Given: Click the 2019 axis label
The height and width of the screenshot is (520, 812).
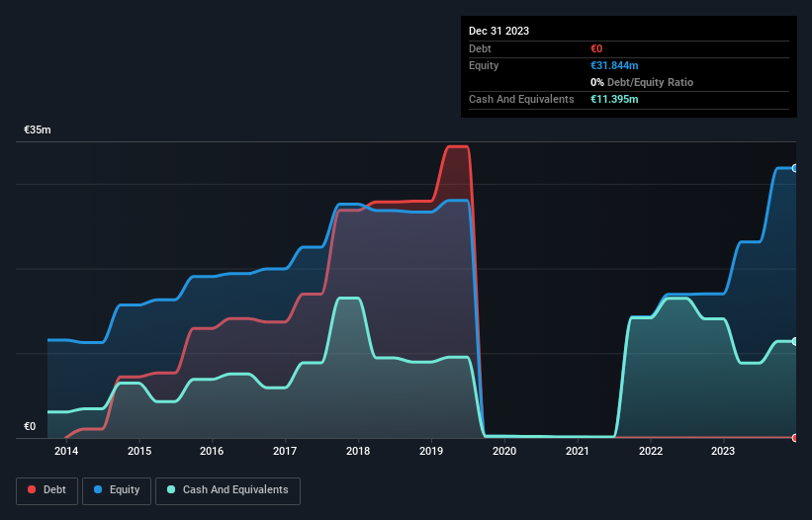Looking at the screenshot, I should (x=431, y=451).
